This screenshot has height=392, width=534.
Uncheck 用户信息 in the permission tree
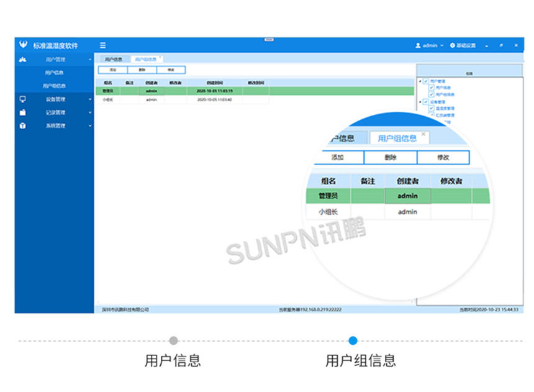[x=432, y=88]
